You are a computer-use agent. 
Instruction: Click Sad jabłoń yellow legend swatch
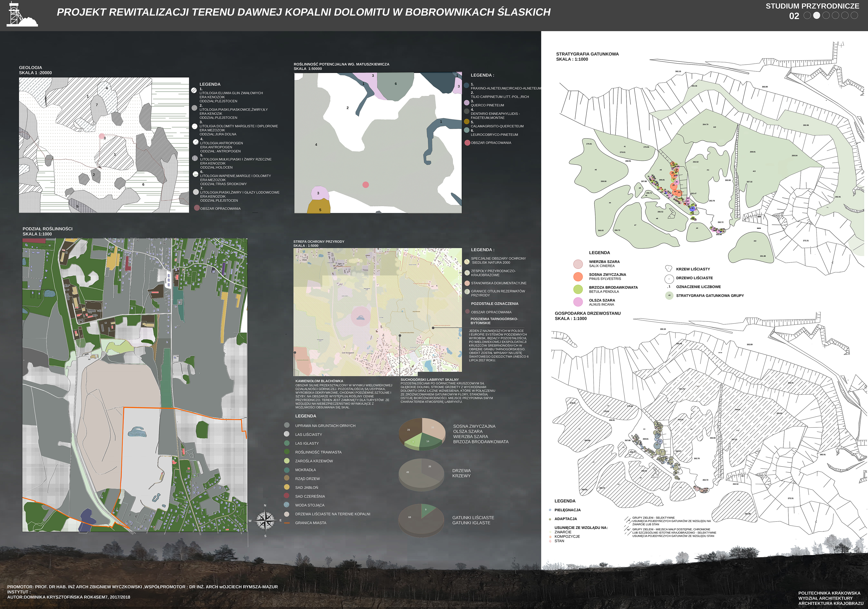[x=287, y=487]
